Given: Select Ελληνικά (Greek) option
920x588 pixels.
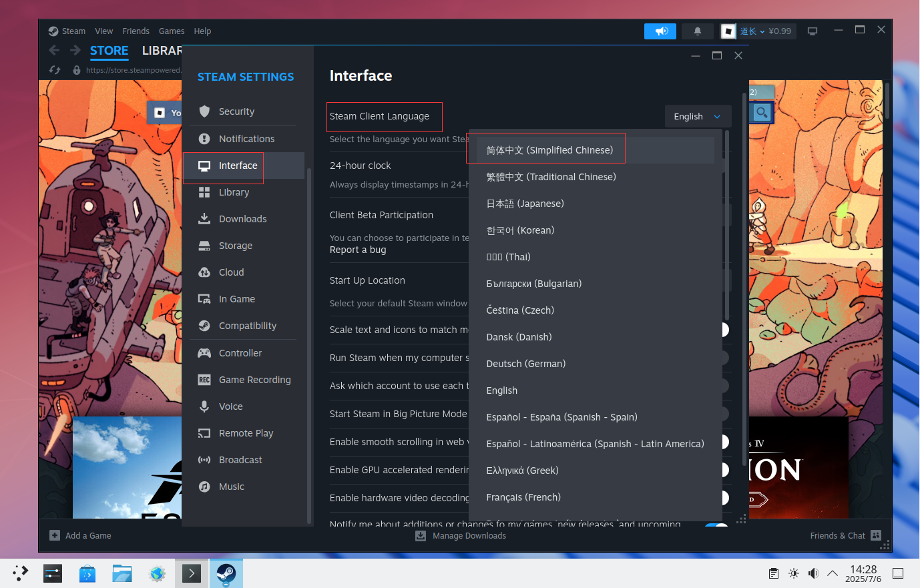Looking at the screenshot, I should pyautogui.click(x=596, y=471).
